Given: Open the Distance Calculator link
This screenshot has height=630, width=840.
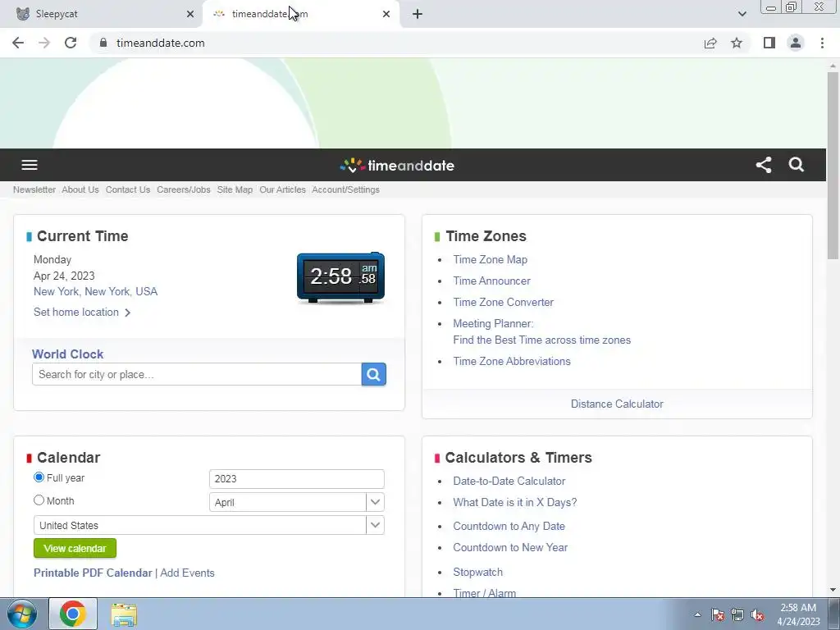Looking at the screenshot, I should pyautogui.click(x=617, y=404).
